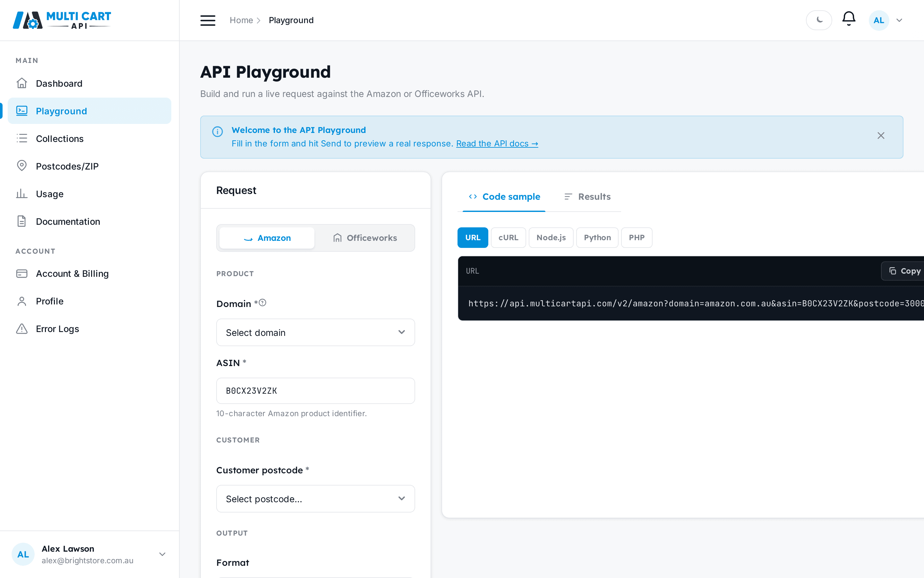Click the Postcodes/ZIP pin icon
The image size is (924, 578).
[22, 166]
